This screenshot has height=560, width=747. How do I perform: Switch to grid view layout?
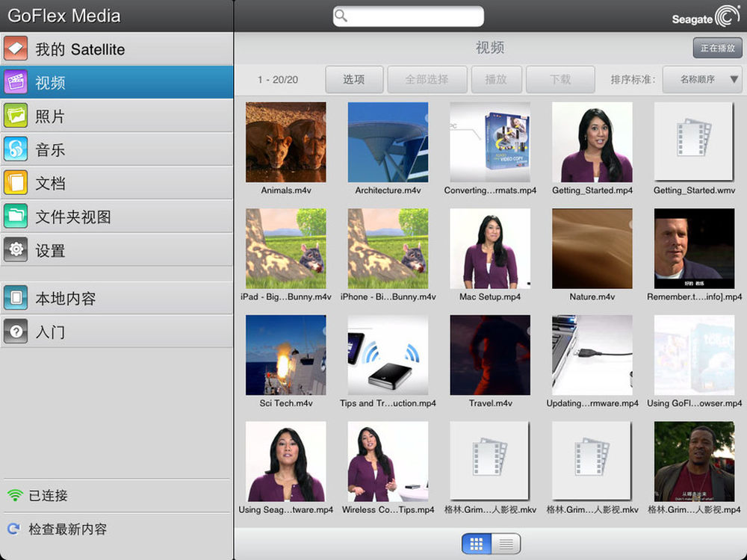click(x=477, y=544)
